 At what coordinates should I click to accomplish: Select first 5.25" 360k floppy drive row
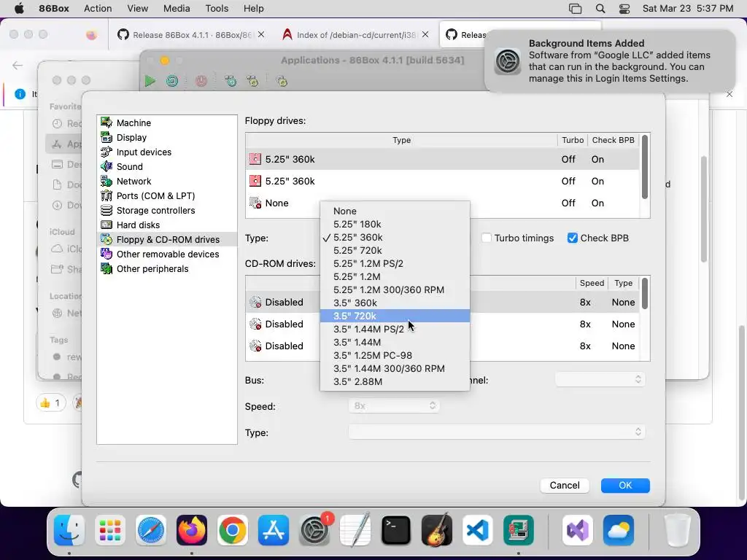coord(443,159)
